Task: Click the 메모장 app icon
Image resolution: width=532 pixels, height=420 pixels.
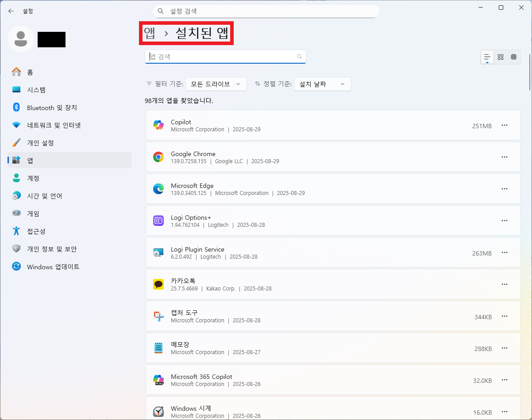Action: pos(158,348)
